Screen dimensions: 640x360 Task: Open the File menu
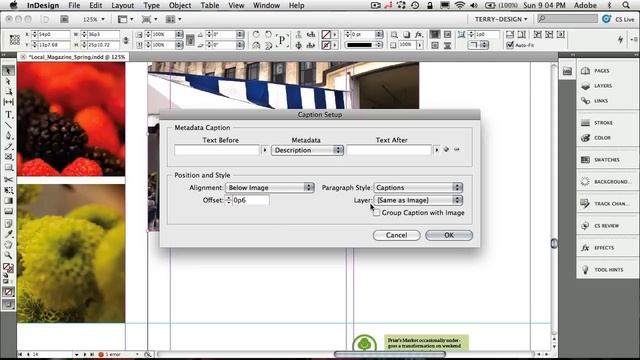pyautogui.click(x=74, y=5)
